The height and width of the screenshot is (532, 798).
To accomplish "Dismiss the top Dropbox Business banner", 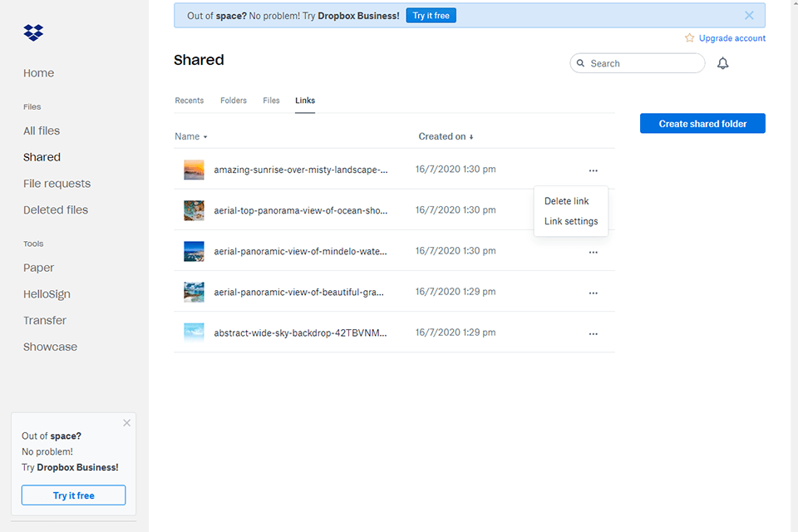I will coord(749,15).
